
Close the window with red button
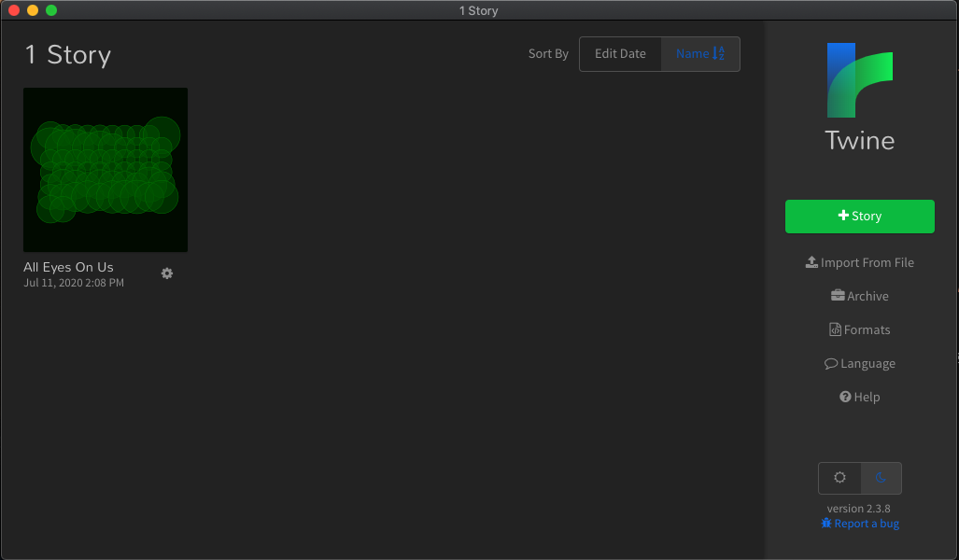click(14, 10)
